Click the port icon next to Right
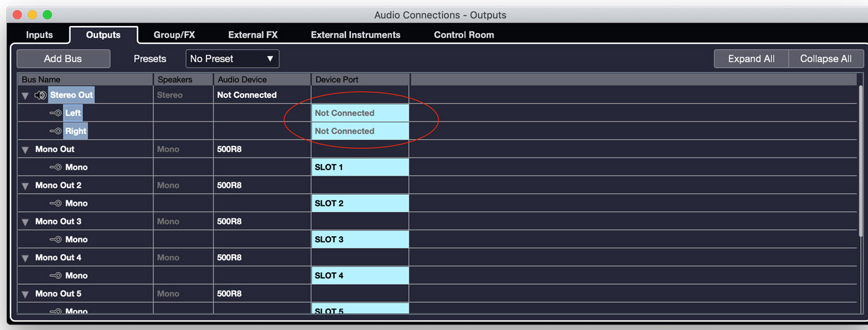This screenshot has width=868, height=330. pos(55,132)
